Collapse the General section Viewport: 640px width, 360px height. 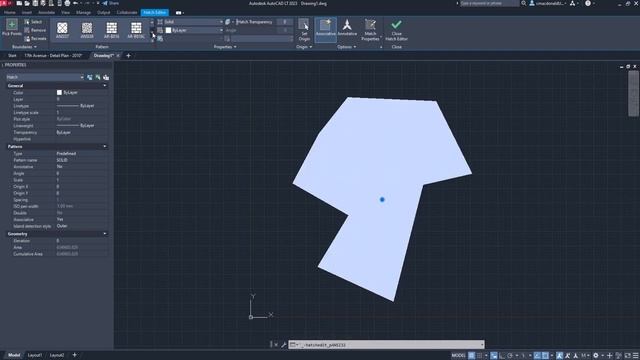(x=105, y=86)
